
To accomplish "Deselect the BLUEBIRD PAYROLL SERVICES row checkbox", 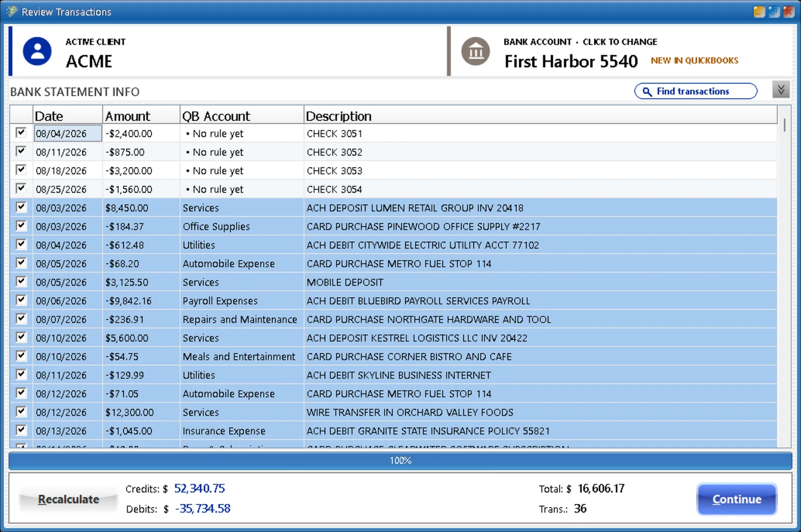I will pyautogui.click(x=21, y=300).
